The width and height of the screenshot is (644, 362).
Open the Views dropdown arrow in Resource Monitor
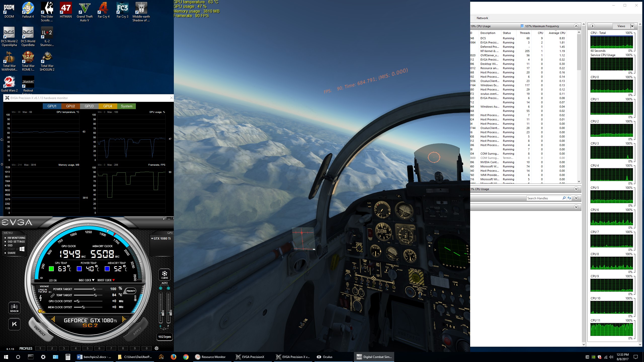pos(632,26)
